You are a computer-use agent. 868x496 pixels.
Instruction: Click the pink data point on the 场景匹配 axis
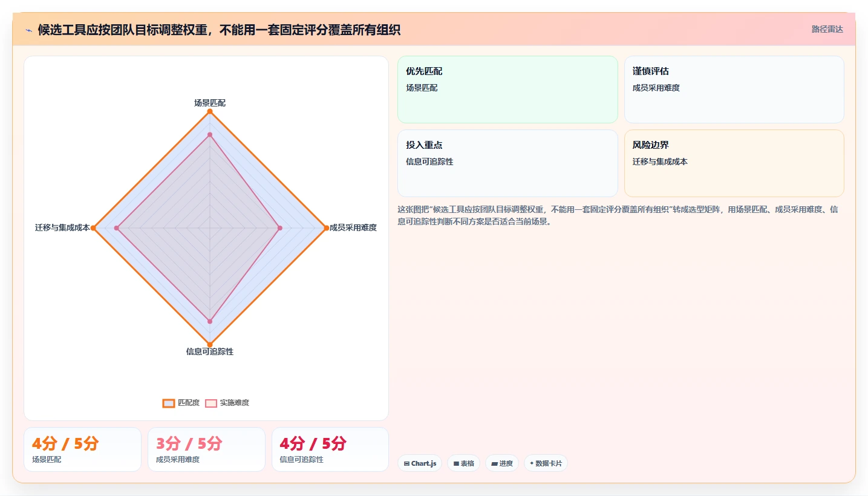(210, 134)
